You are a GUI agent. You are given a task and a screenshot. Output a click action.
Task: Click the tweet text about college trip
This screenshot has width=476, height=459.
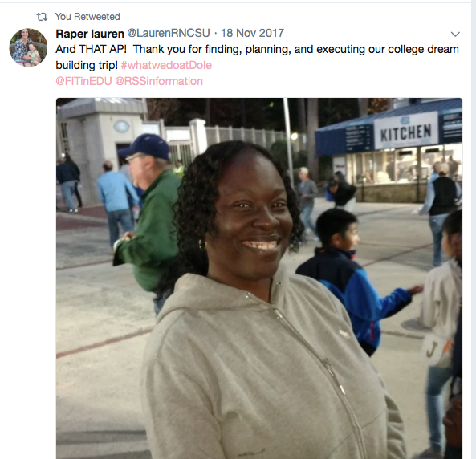(x=257, y=57)
